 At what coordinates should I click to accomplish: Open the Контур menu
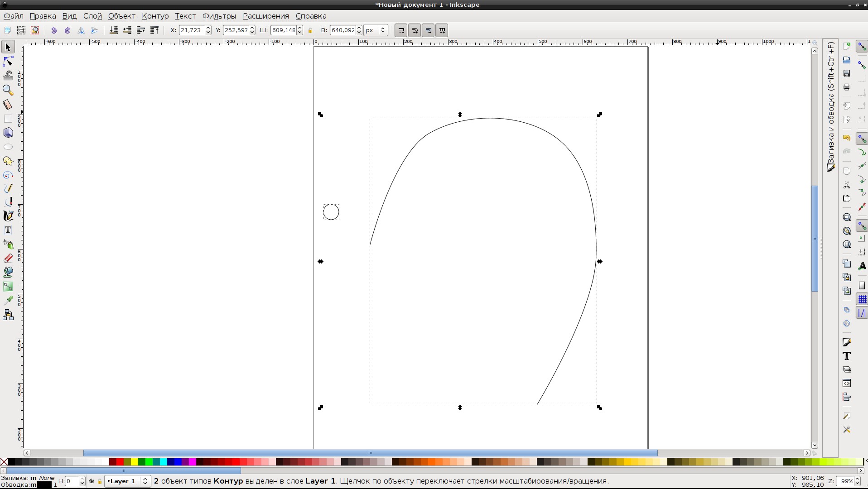point(155,16)
